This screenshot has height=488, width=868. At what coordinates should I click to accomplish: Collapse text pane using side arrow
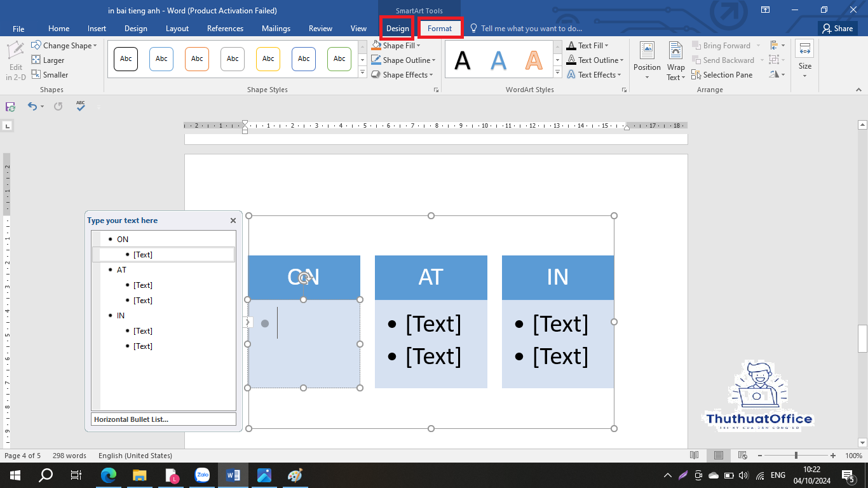(x=248, y=322)
